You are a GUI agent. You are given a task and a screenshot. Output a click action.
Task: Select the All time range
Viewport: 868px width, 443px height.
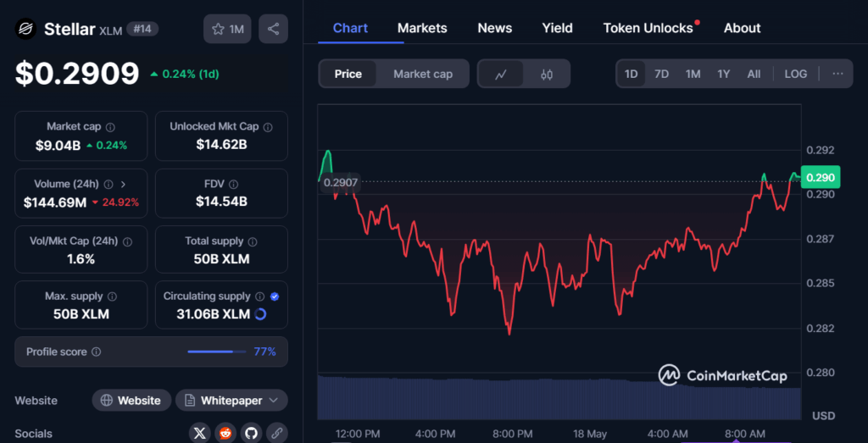[754, 74]
